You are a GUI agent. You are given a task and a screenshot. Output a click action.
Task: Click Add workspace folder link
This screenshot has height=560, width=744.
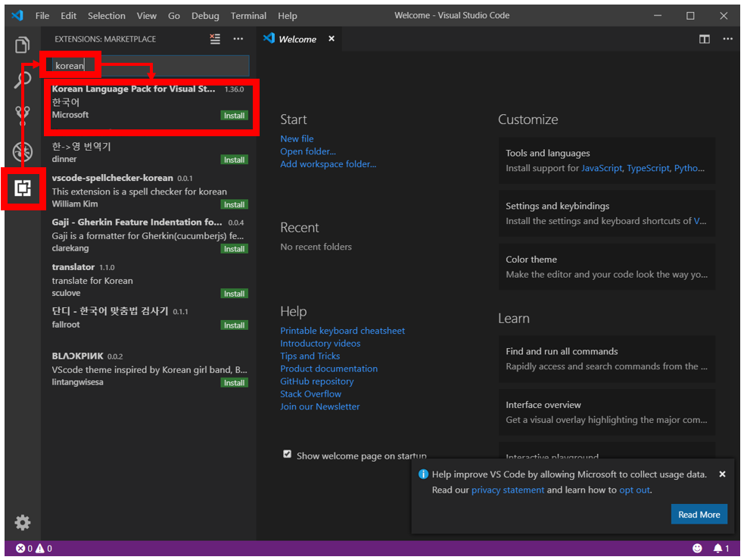click(x=328, y=163)
